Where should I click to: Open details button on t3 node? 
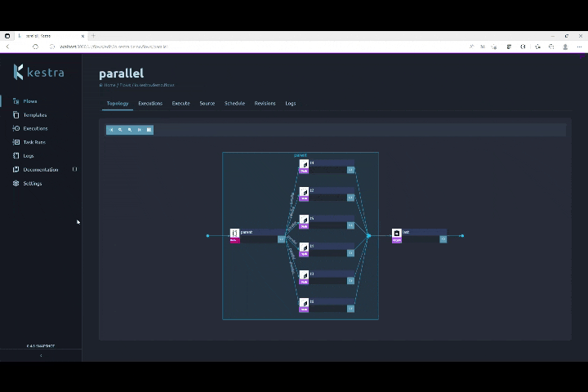click(x=350, y=281)
